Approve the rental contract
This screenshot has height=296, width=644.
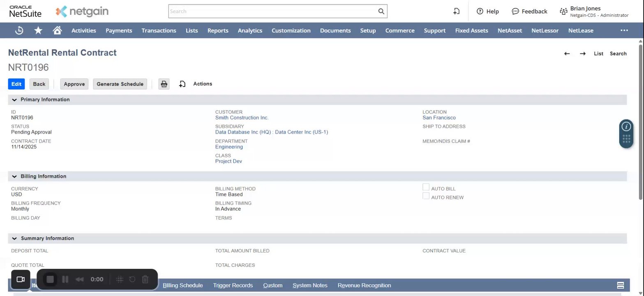tap(74, 84)
